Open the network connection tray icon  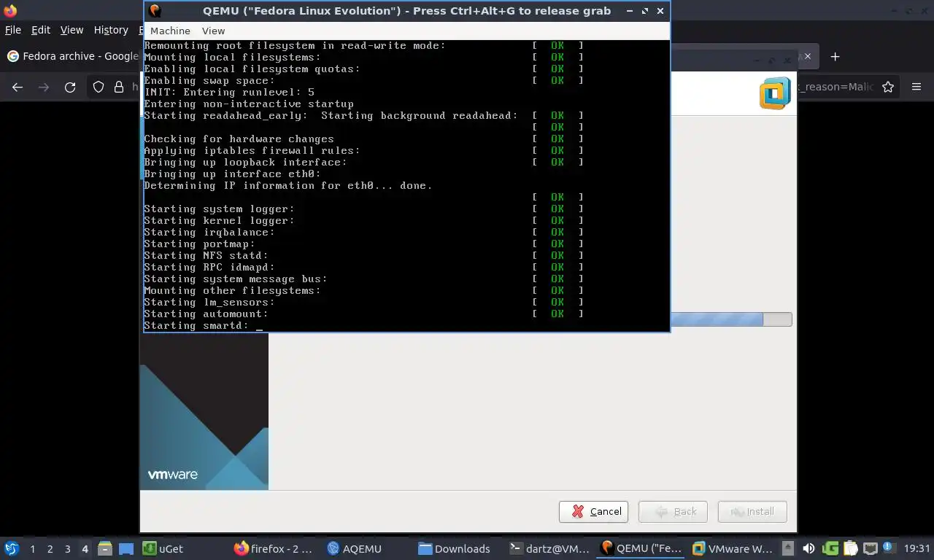[871, 548]
